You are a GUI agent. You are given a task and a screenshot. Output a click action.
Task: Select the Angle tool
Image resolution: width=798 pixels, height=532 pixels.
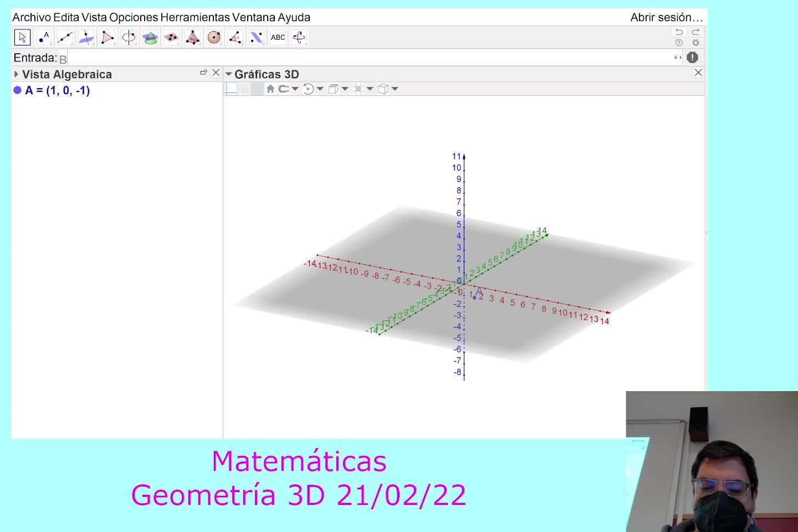(x=235, y=38)
